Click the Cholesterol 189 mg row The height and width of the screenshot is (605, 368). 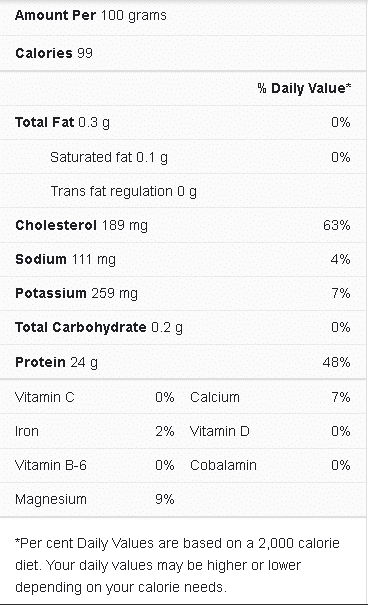(x=183, y=225)
